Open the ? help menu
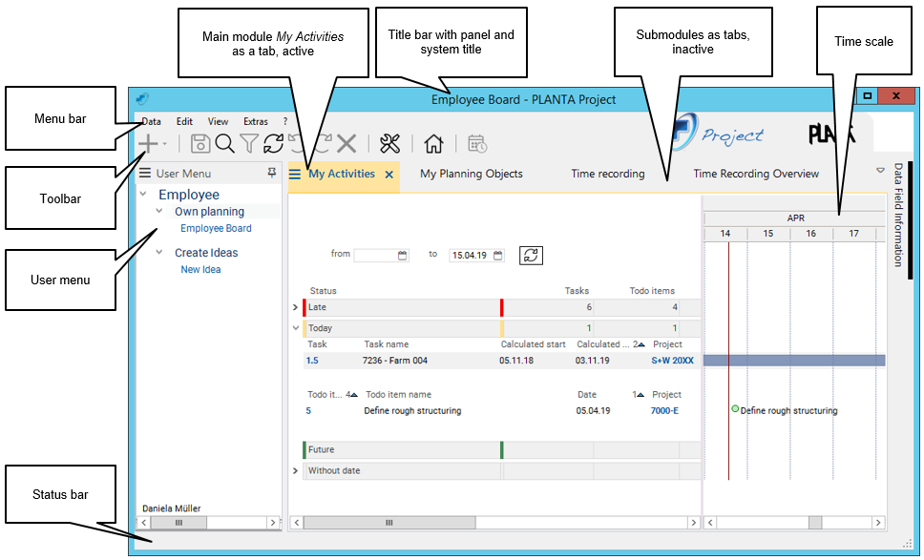 (285, 121)
